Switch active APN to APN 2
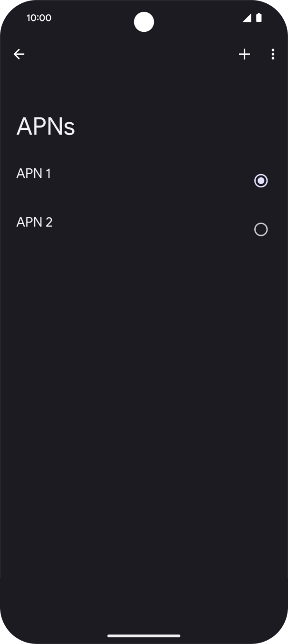Viewport: 288px width, 644px height. (261, 230)
